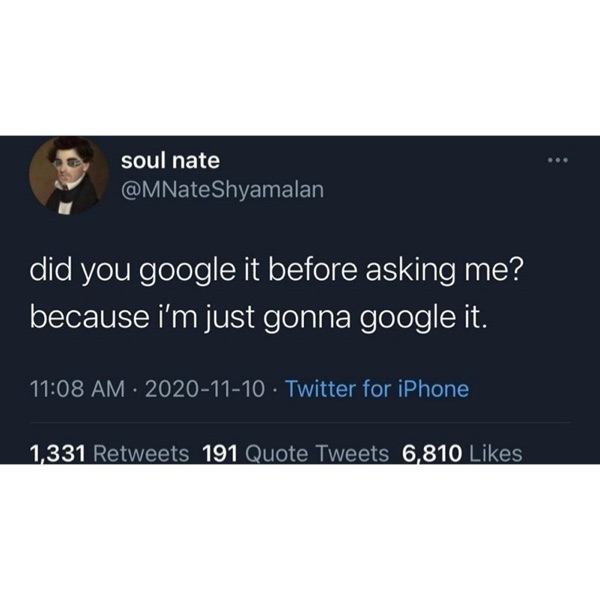Viewport: 600px width, 600px height.
Task: Open the "soul nate" display name
Action: point(170,160)
